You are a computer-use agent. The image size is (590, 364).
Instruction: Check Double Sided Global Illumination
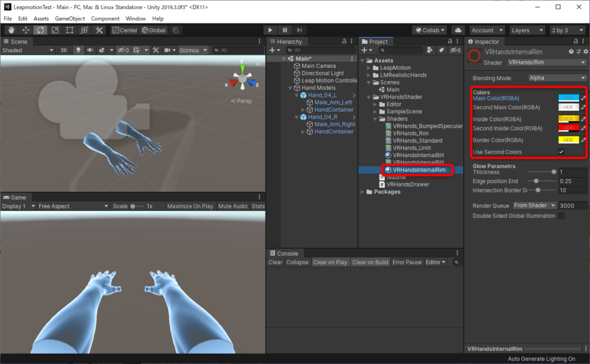click(561, 216)
